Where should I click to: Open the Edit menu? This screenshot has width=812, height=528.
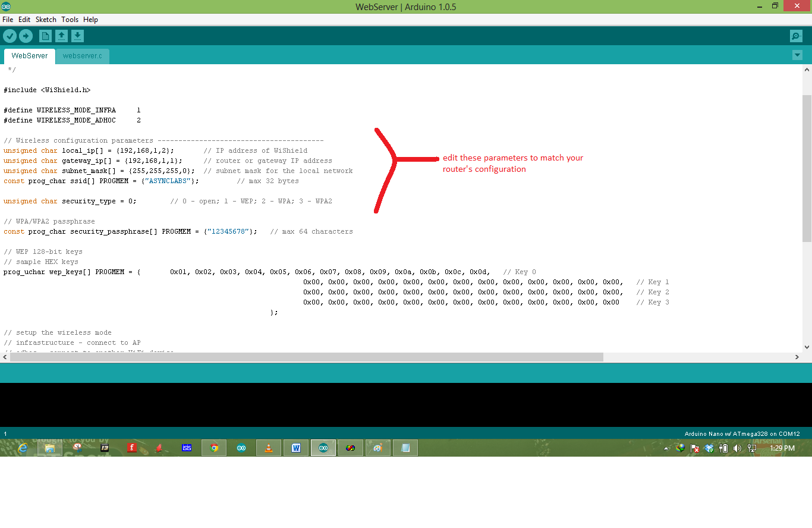click(24, 20)
